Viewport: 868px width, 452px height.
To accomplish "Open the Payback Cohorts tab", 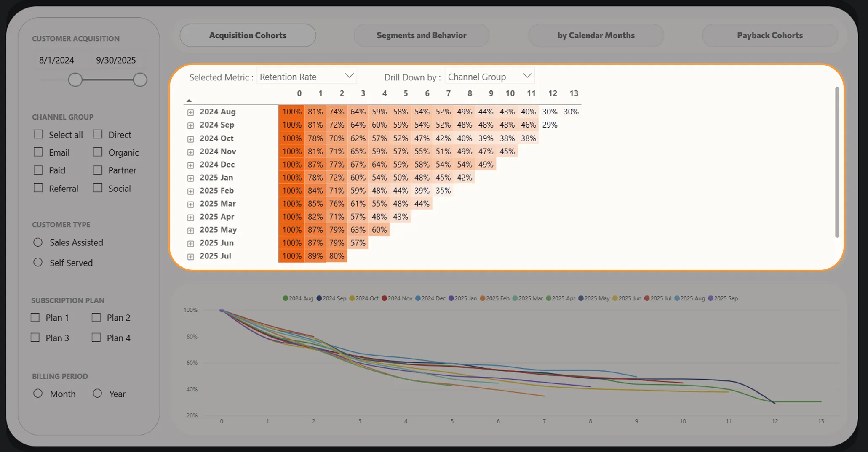I will coord(769,35).
